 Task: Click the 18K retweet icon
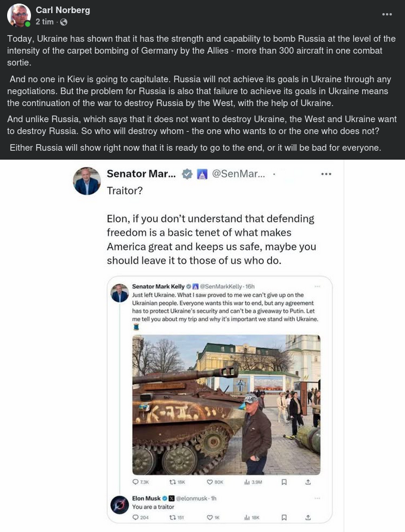(x=173, y=482)
